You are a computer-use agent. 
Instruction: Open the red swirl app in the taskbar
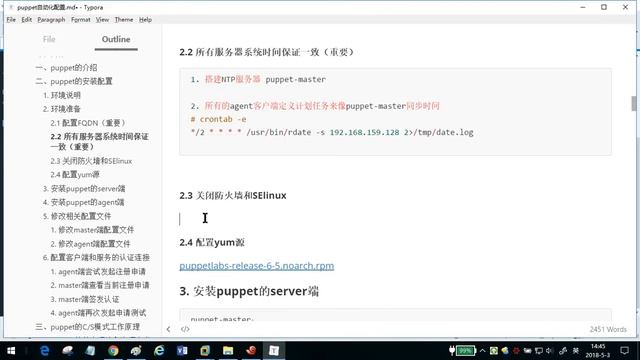tap(251, 351)
